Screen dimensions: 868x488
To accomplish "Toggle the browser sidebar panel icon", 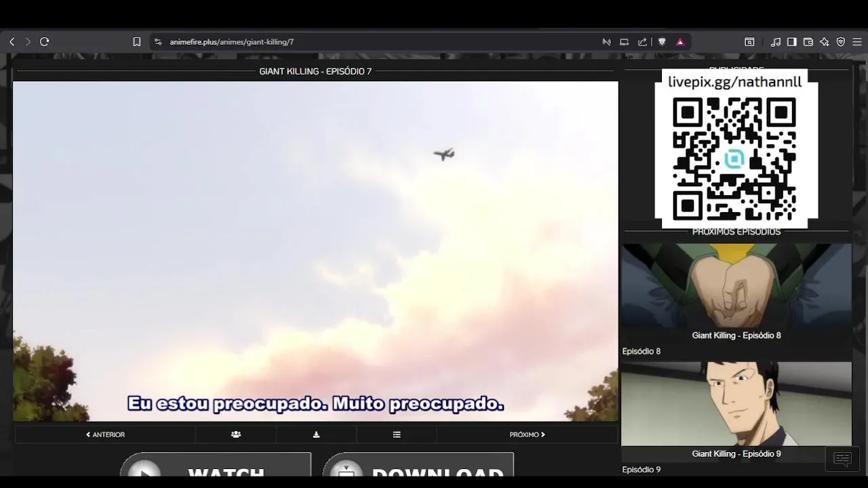I will click(791, 42).
